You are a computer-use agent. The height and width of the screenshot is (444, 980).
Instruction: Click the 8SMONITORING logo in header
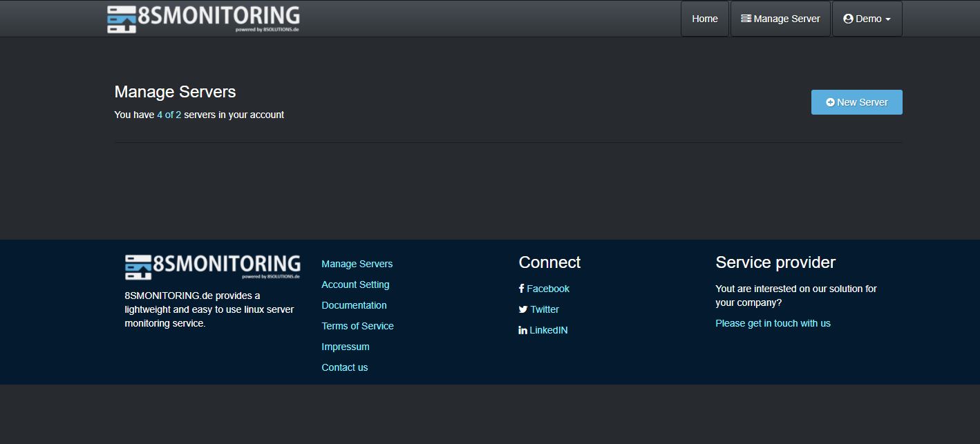[x=203, y=19]
